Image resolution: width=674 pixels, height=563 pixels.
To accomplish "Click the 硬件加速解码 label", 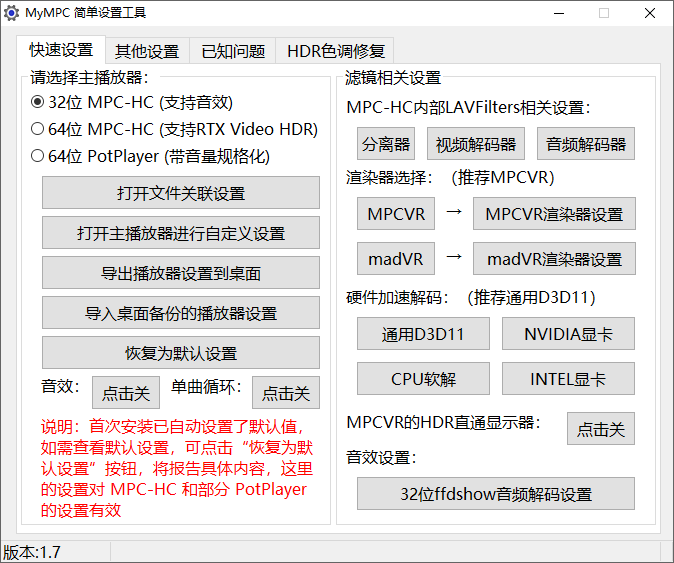I will (x=398, y=297).
